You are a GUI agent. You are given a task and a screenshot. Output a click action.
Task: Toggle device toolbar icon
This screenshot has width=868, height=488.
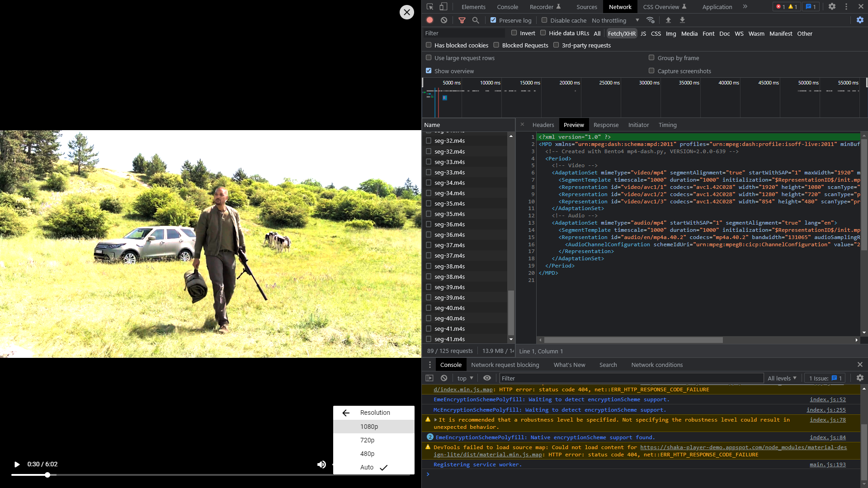click(x=443, y=7)
